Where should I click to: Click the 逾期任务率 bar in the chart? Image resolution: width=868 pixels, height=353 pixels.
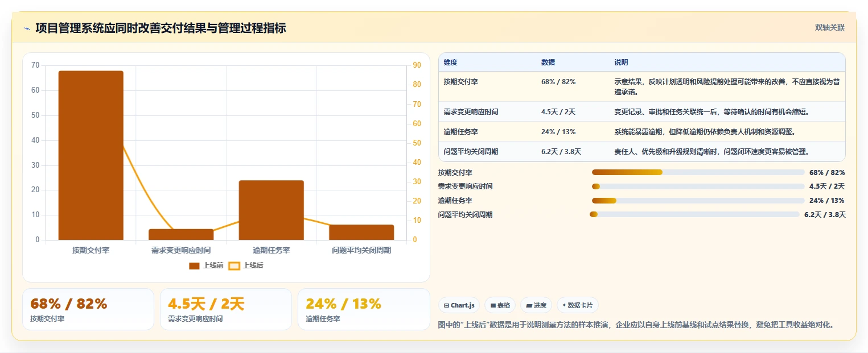click(271, 210)
